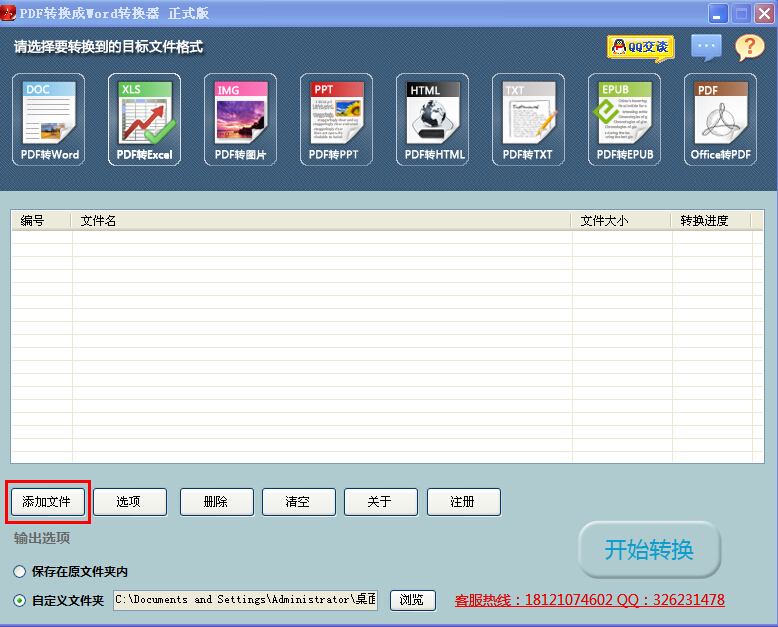Click 清空 to clear the list
778x627 pixels.
[298, 502]
